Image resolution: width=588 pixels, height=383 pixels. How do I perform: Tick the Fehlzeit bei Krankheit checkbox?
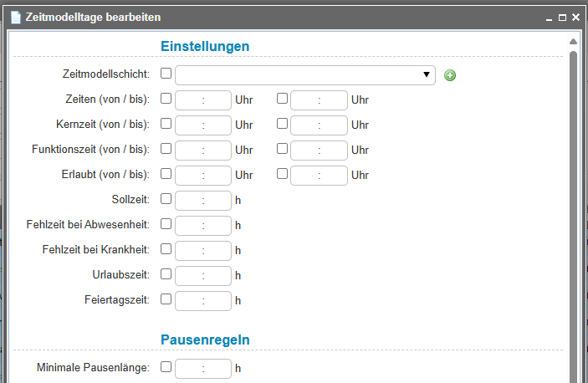pyautogui.click(x=166, y=249)
